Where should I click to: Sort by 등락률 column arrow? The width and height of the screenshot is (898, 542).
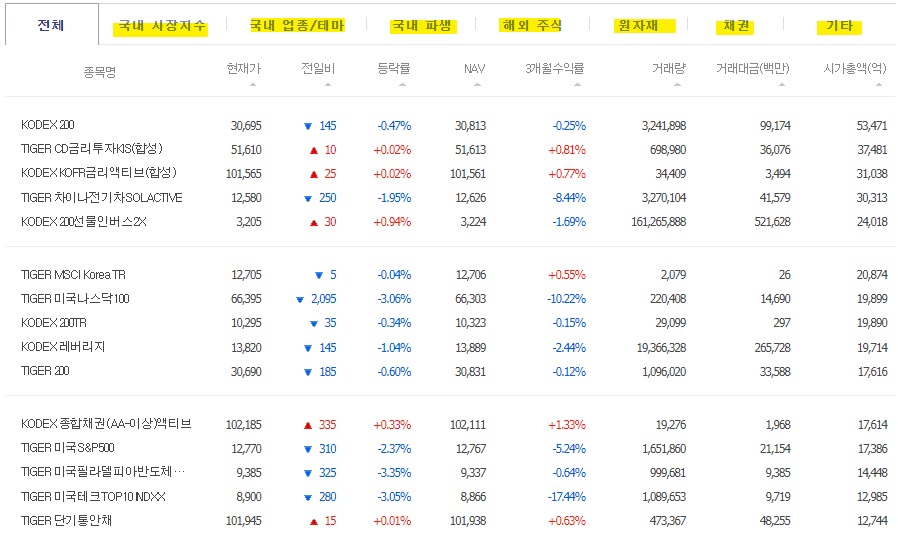tap(403, 84)
